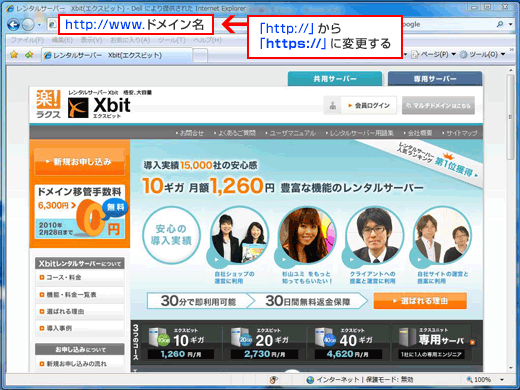This screenshot has width=520, height=390.
Task: Open the 表示(V) menu
Action: pyautogui.click(x=91, y=40)
